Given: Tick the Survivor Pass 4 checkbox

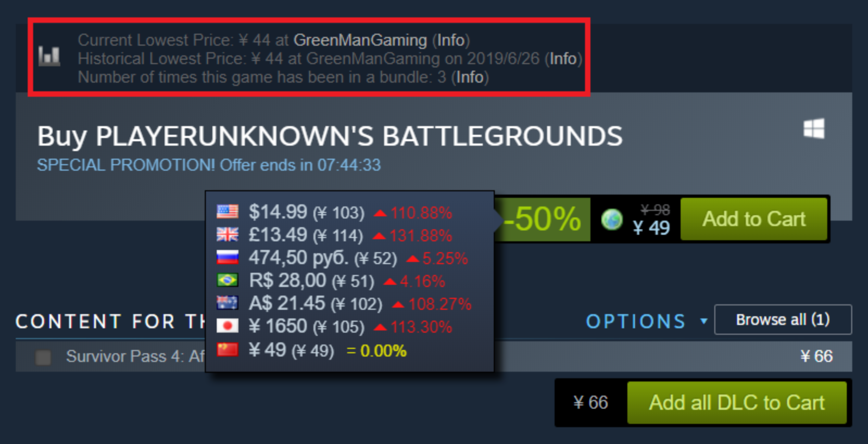Looking at the screenshot, I should tap(43, 357).
